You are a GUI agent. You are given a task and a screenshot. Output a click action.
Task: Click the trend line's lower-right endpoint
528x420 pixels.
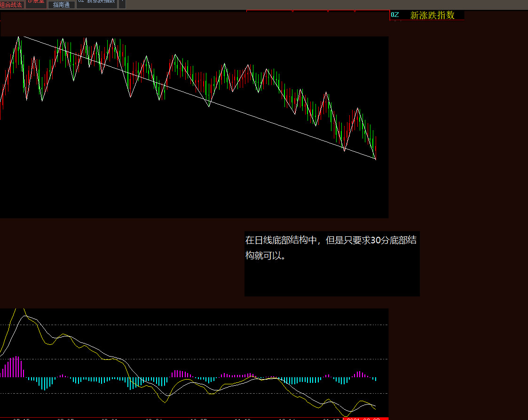(376, 159)
